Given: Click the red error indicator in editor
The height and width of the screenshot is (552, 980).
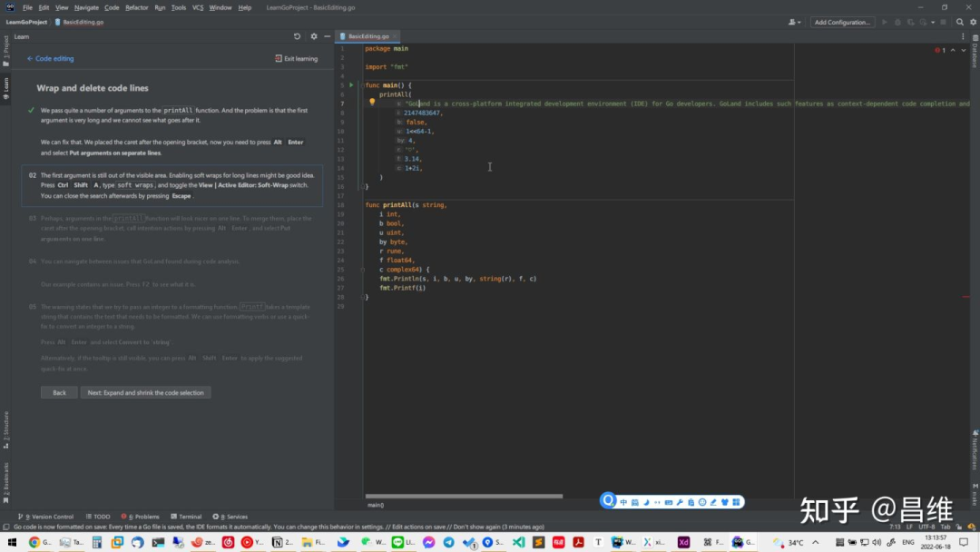Looking at the screenshot, I should pos(939,50).
